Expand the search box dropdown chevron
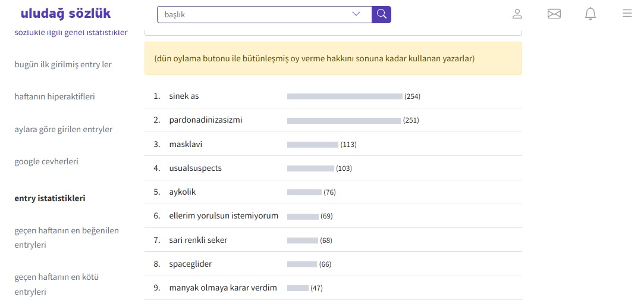 pyautogui.click(x=356, y=14)
